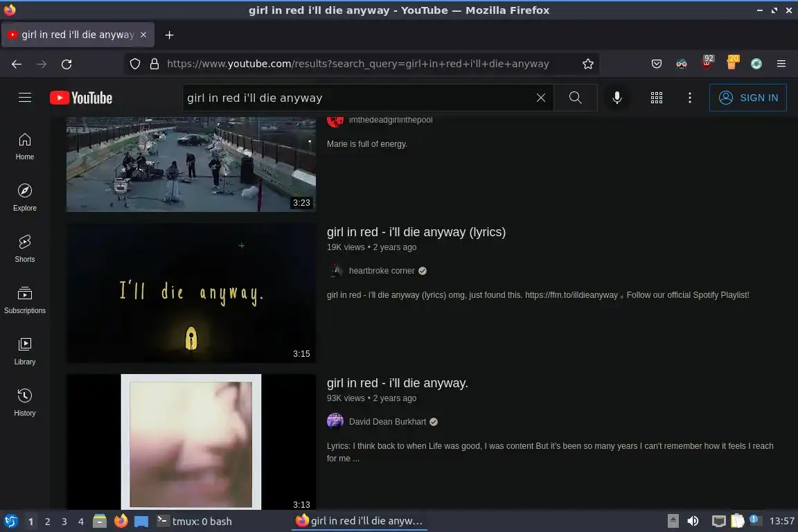Click the extension icon with 92 badge
Screen dimensions: 798x532
707,62
